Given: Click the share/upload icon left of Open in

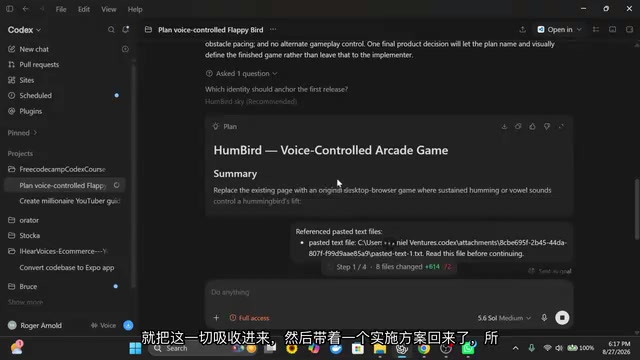Looking at the screenshot, I should (x=522, y=29).
